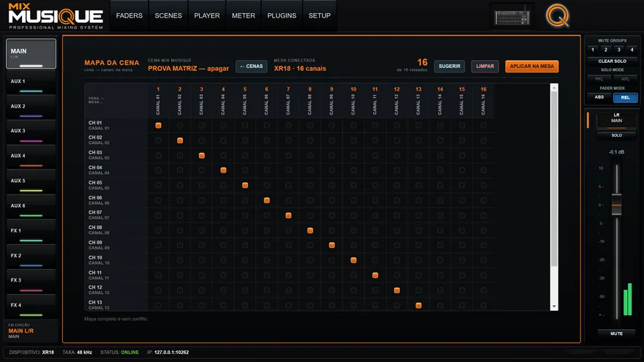
Task: Click the main LR fader handle
Action: (616, 205)
